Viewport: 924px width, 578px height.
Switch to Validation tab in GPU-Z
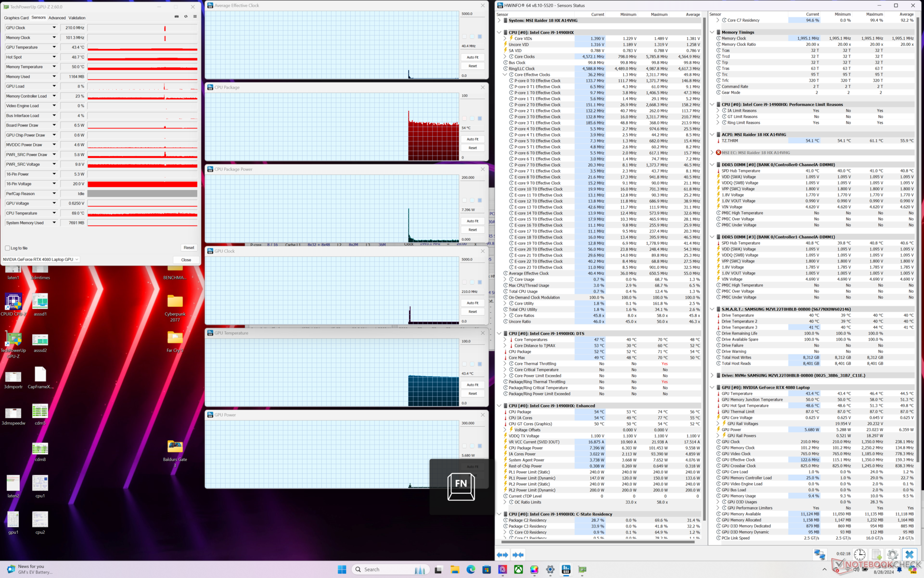pos(77,18)
